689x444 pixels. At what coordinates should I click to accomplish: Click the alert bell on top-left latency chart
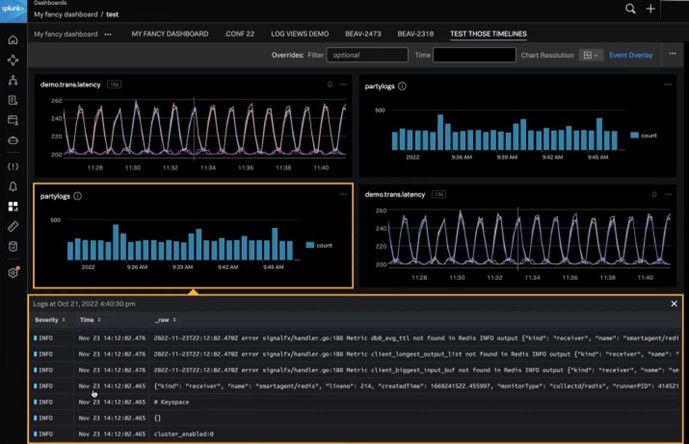330,85
